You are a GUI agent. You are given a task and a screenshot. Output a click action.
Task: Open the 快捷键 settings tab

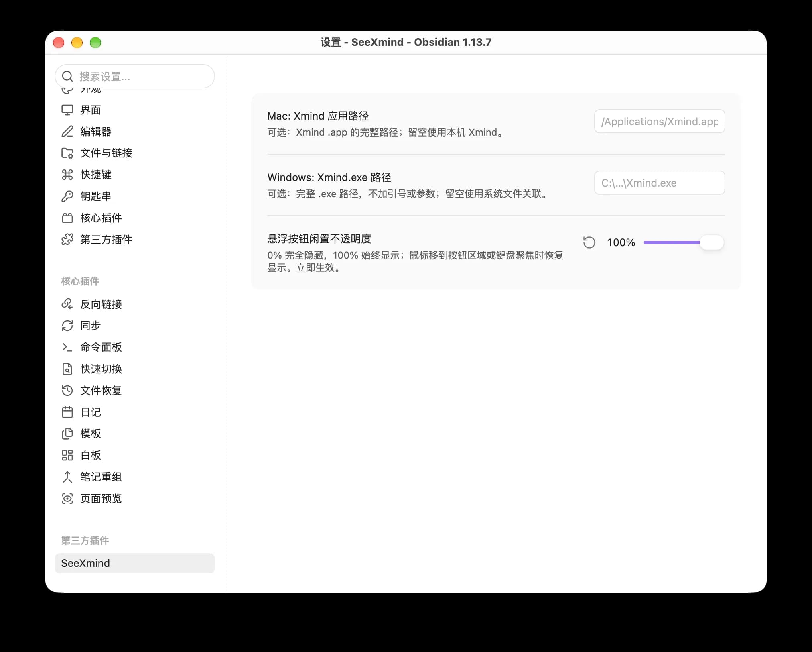point(135,175)
